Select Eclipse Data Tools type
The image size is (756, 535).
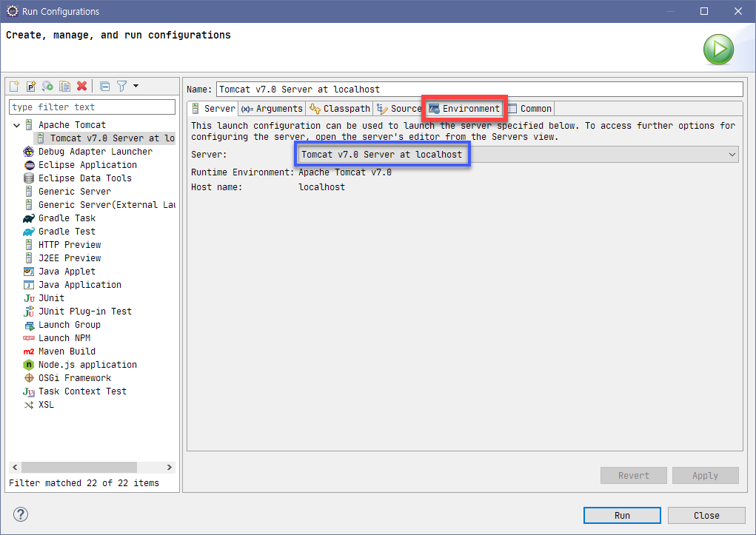click(85, 178)
